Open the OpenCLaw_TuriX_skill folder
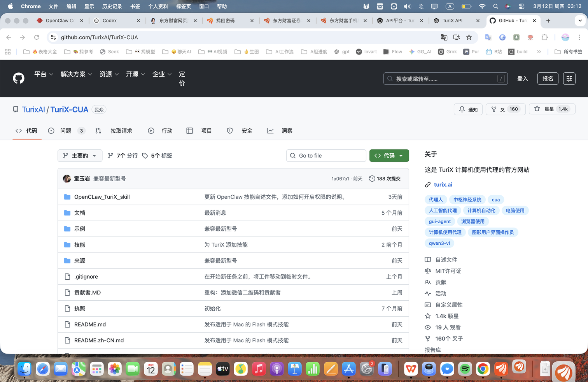This screenshot has width=588, height=382. (102, 197)
